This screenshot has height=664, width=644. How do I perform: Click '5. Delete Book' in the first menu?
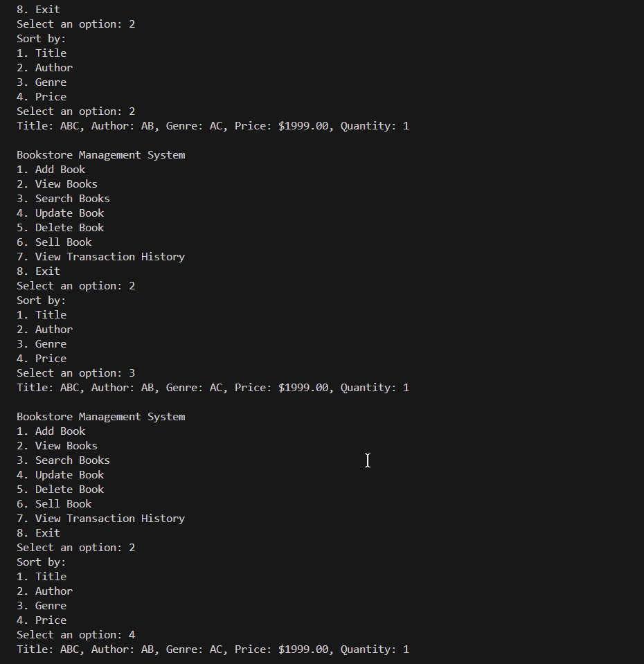click(60, 228)
